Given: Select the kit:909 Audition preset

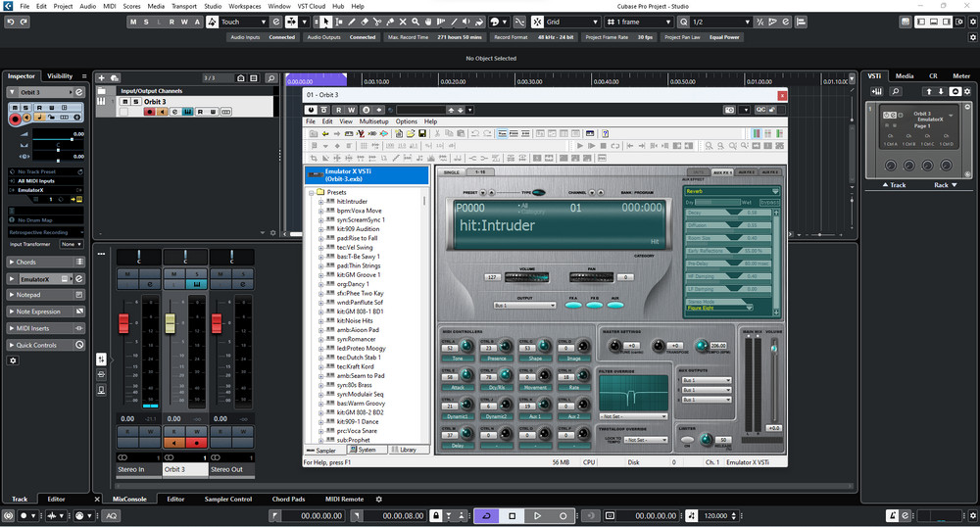Looking at the screenshot, I should click(358, 229).
